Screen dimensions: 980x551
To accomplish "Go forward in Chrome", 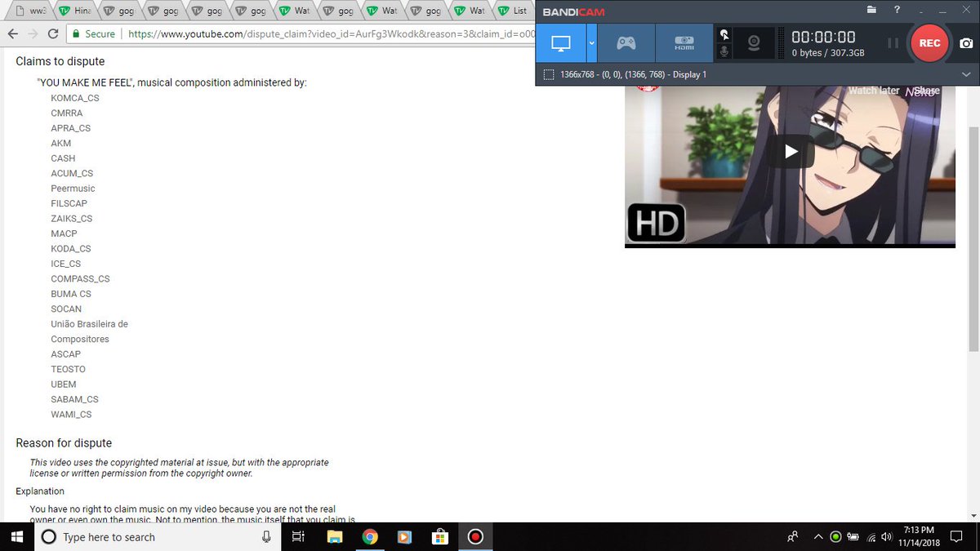I will pos(33,33).
